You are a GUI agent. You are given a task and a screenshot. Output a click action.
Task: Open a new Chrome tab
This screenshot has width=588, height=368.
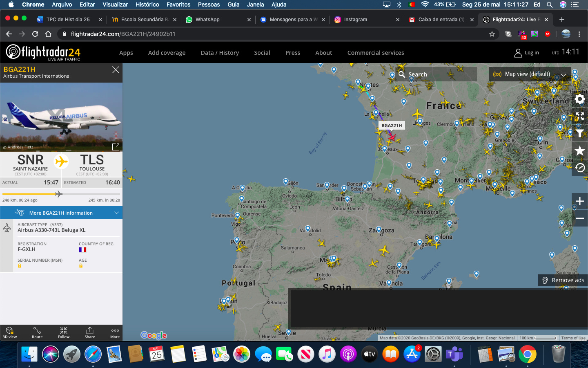click(x=562, y=20)
